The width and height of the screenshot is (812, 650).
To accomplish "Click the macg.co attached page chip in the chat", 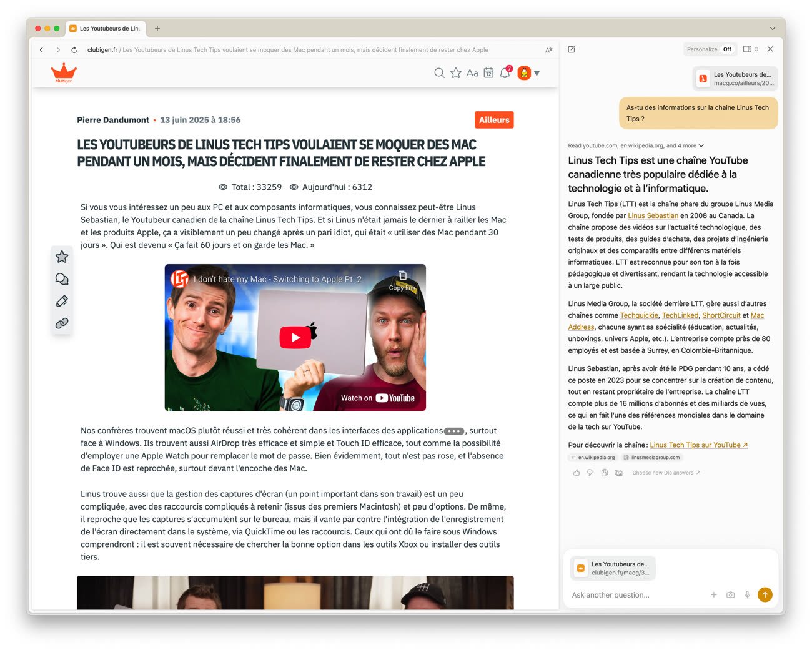I will [x=736, y=79].
